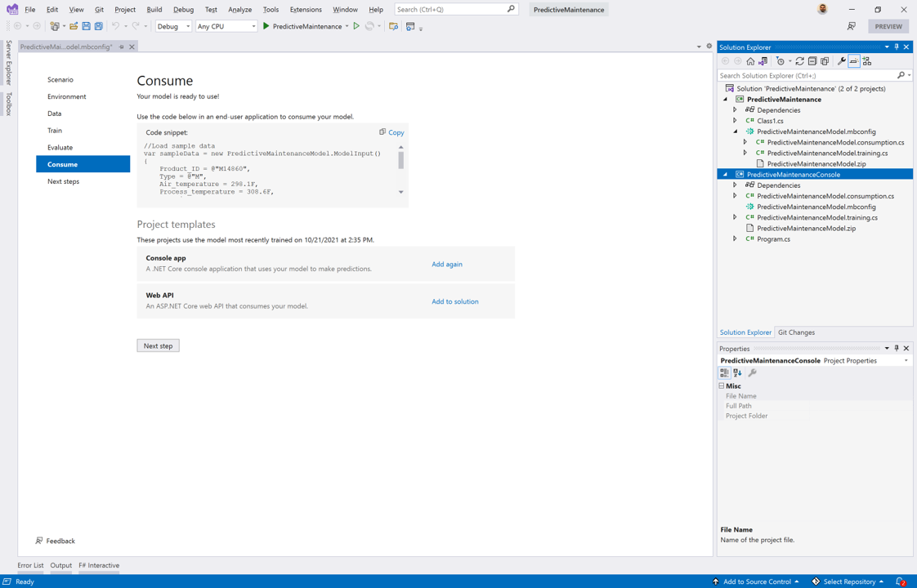Image resolution: width=917 pixels, height=588 pixels.
Task: Go to the Evaluate step
Action: pyautogui.click(x=60, y=147)
